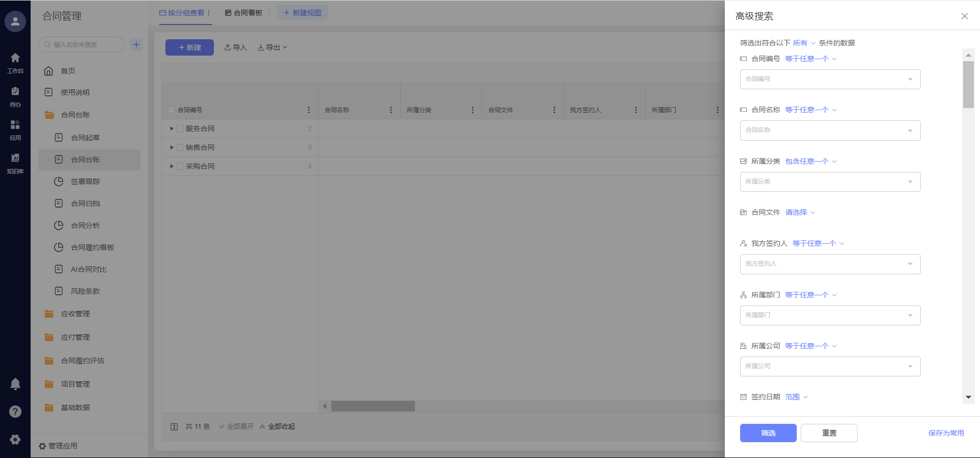The image size is (980, 458).
Task: Open the help question mark icon
Action: click(x=15, y=412)
